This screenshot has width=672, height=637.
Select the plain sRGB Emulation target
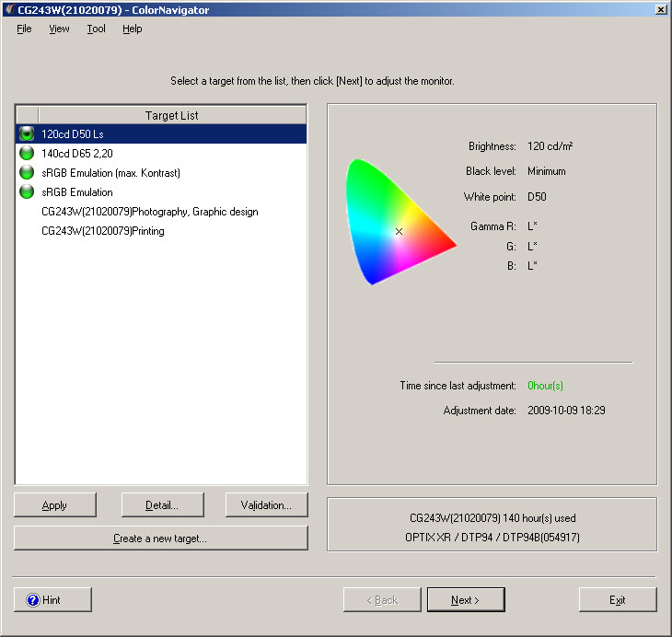click(x=161, y=191)
